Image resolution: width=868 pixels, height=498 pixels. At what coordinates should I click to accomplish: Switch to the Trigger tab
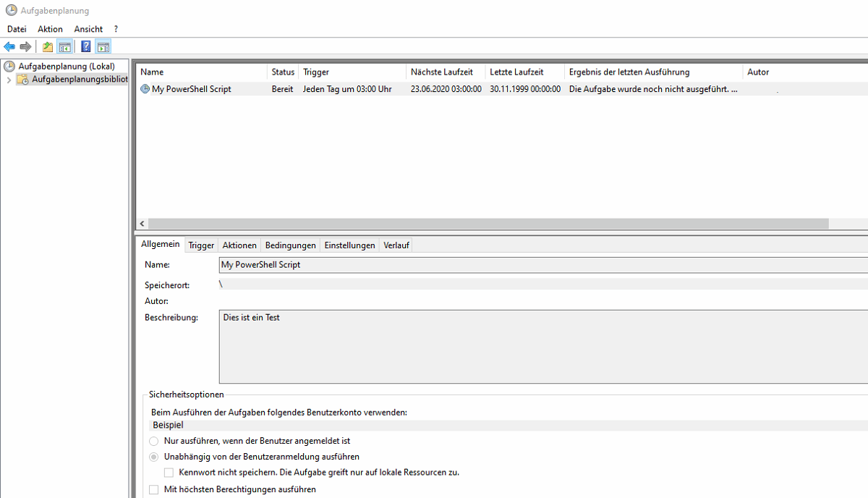click(201, 245)
